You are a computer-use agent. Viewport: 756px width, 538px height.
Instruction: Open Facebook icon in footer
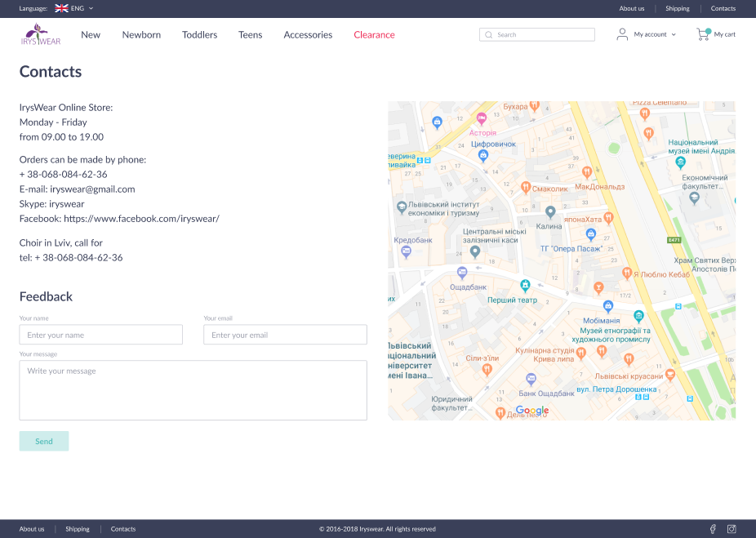(x=713, y=529)
